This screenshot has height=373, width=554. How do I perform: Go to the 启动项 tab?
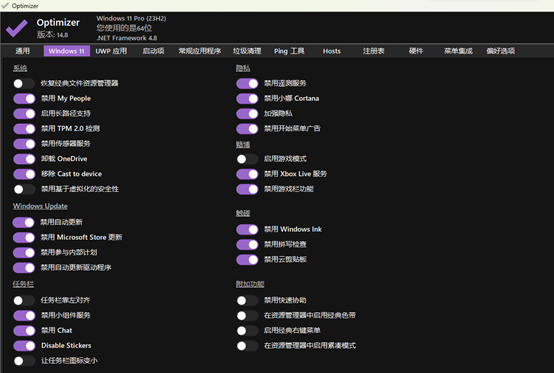pyautogui.click(x=153, y=51)
